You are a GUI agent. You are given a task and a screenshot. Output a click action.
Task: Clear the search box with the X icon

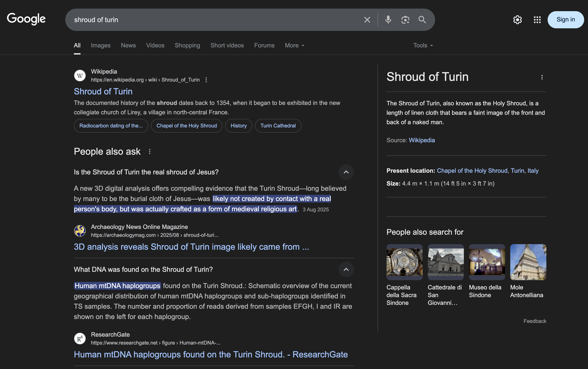click(367, 20)
